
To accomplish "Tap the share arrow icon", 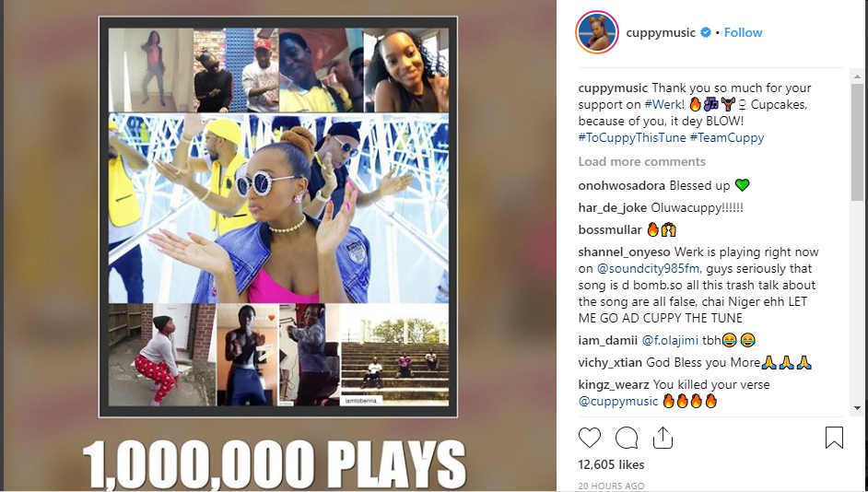I will click(663, 438).
